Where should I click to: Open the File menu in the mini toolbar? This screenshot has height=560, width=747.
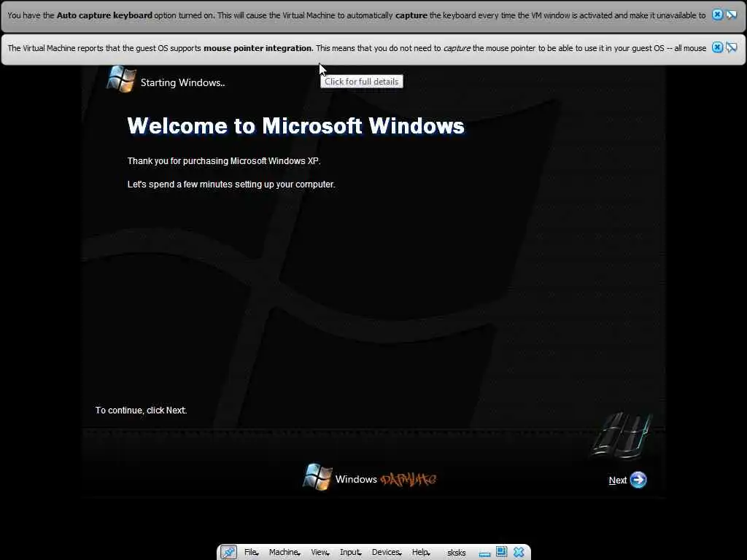tap(251, 553)
